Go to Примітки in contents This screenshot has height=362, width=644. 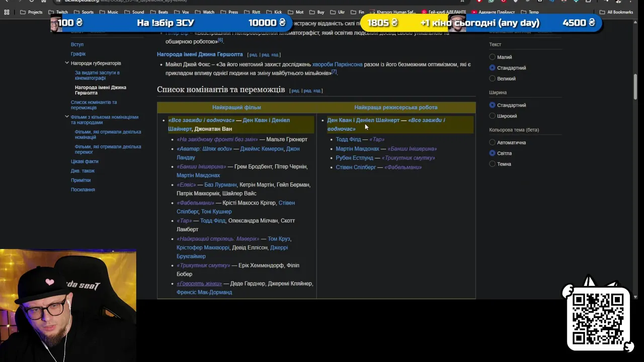[80, 180]
